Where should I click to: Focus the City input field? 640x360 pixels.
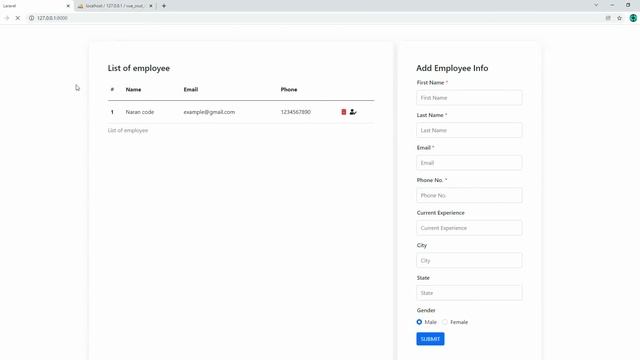[469, 260]
